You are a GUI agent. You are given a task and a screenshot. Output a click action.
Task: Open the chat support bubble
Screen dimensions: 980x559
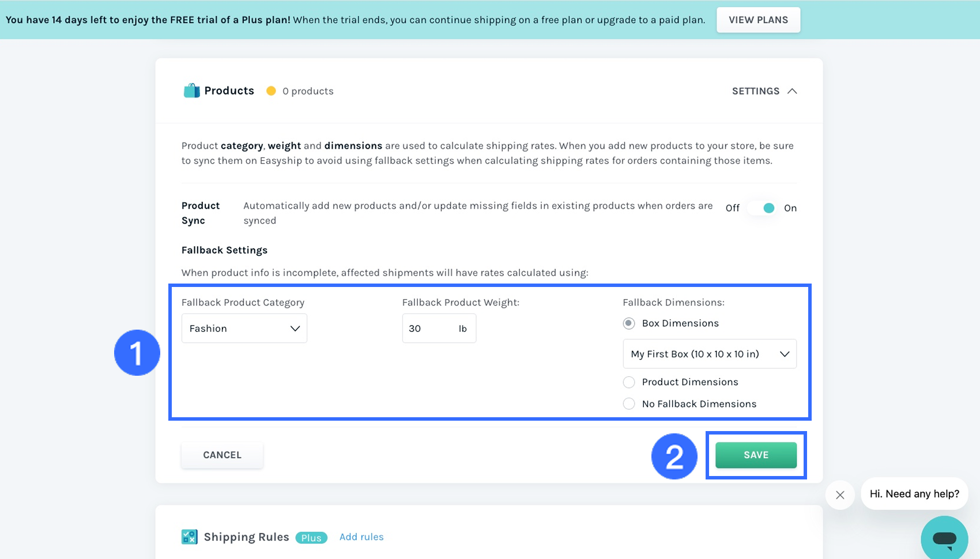pos(944,538)
